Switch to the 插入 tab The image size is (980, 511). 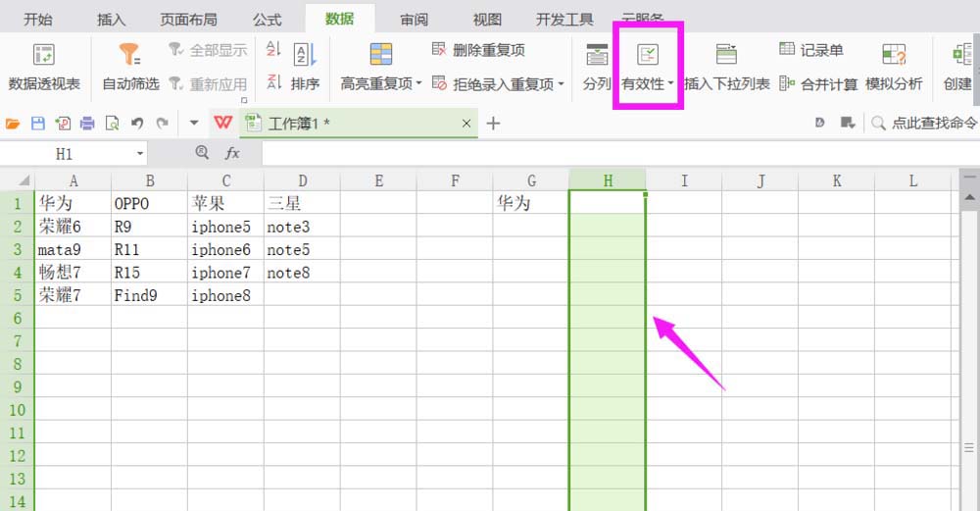pos(112,20)
